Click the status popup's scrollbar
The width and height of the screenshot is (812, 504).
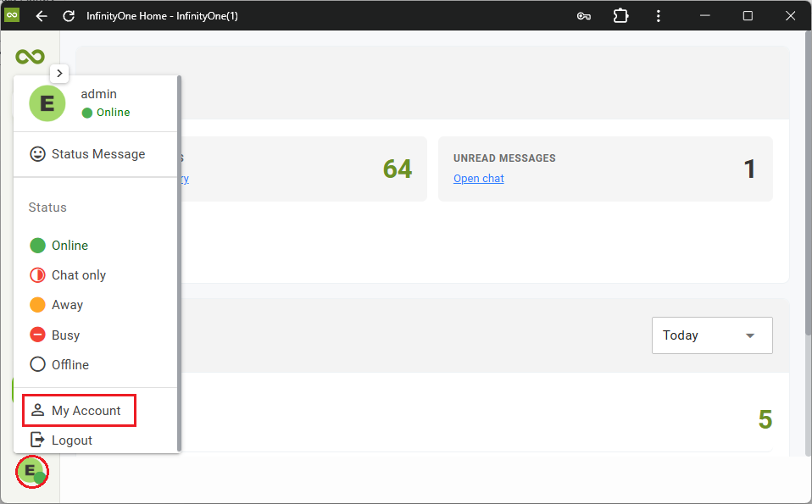point(179,264)
